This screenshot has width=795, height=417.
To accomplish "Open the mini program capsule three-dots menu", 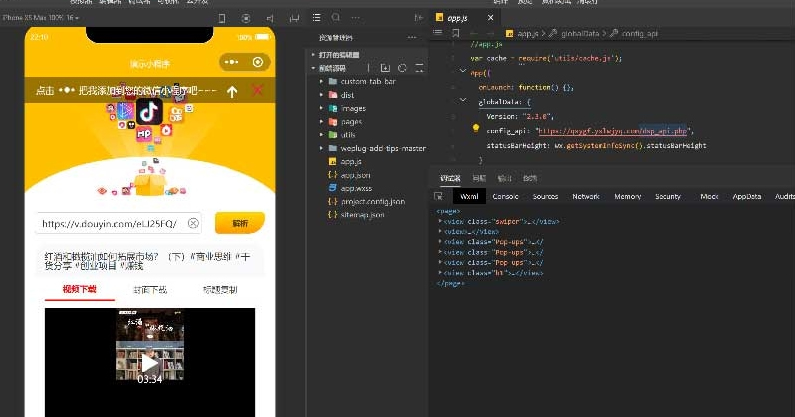I will [x=232, y=62].
